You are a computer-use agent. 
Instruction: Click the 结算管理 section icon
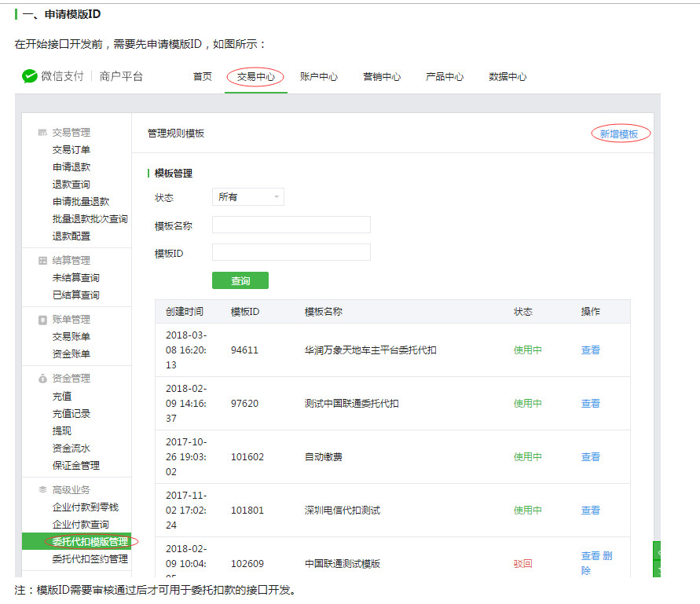[x=42, y=261]
